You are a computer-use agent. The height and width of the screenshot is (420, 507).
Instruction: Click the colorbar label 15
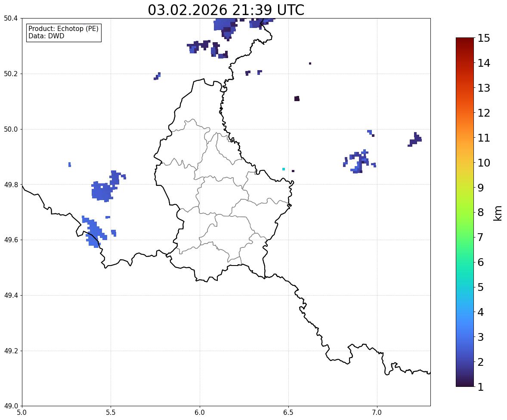coord(484,38)
